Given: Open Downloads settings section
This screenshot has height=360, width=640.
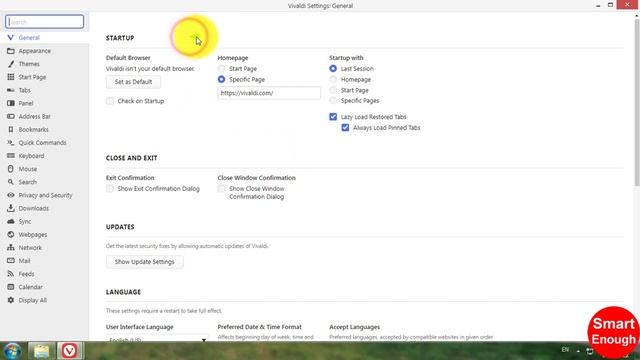Looking at the screenshot, I should (33, 208).
